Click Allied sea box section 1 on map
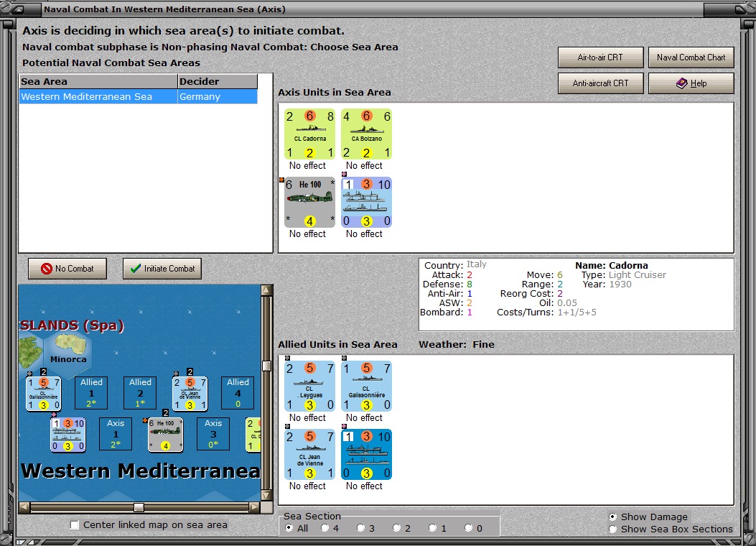 pyautogui.click(x=91, y=393)
